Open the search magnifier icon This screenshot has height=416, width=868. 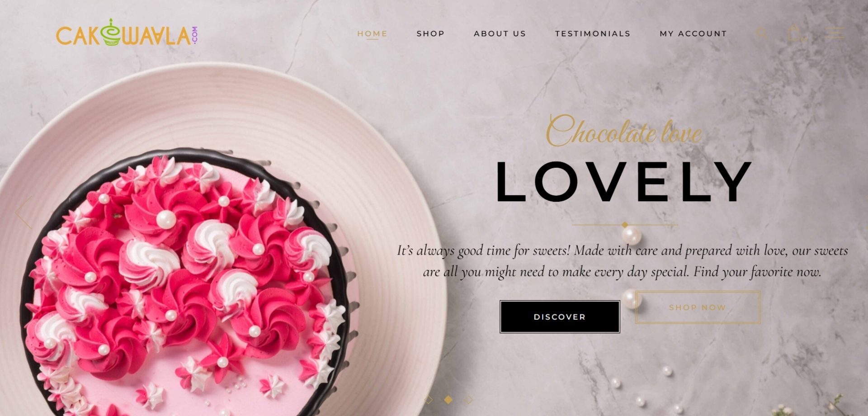762,33
